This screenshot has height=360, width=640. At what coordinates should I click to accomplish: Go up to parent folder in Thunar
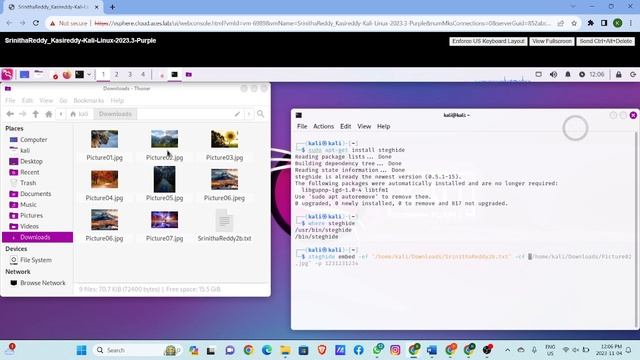(x=36, y=114)
